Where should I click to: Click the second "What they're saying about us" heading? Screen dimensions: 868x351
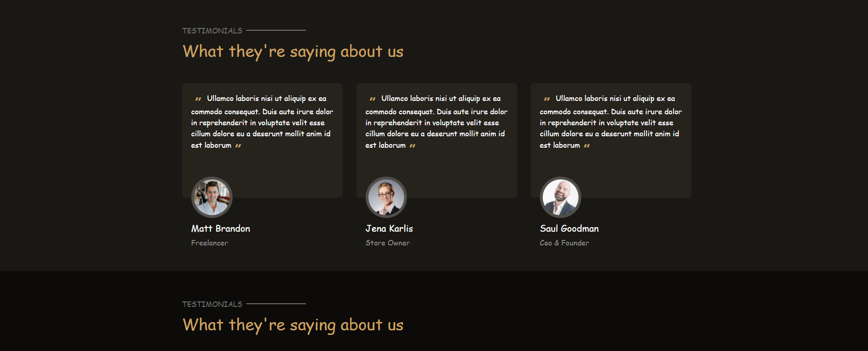293,325
